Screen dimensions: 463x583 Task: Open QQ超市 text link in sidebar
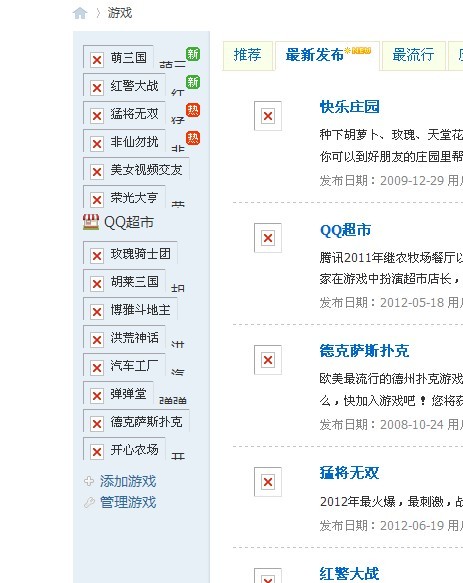[129, 222]
